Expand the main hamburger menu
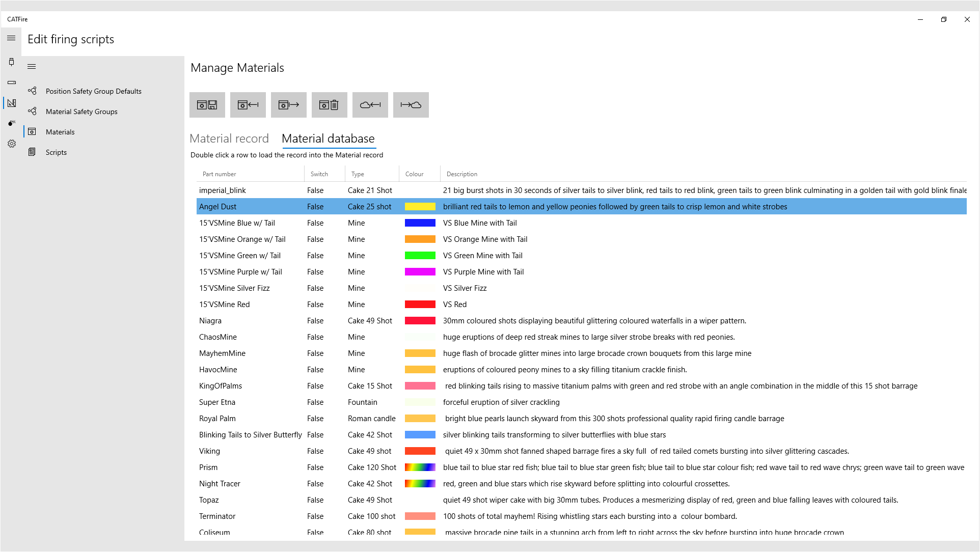980x552 pixels. 11,38
